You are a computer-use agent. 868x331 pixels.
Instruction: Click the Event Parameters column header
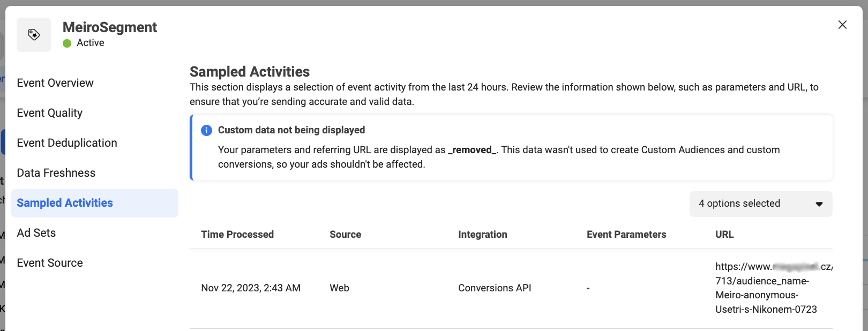point(626,235)
